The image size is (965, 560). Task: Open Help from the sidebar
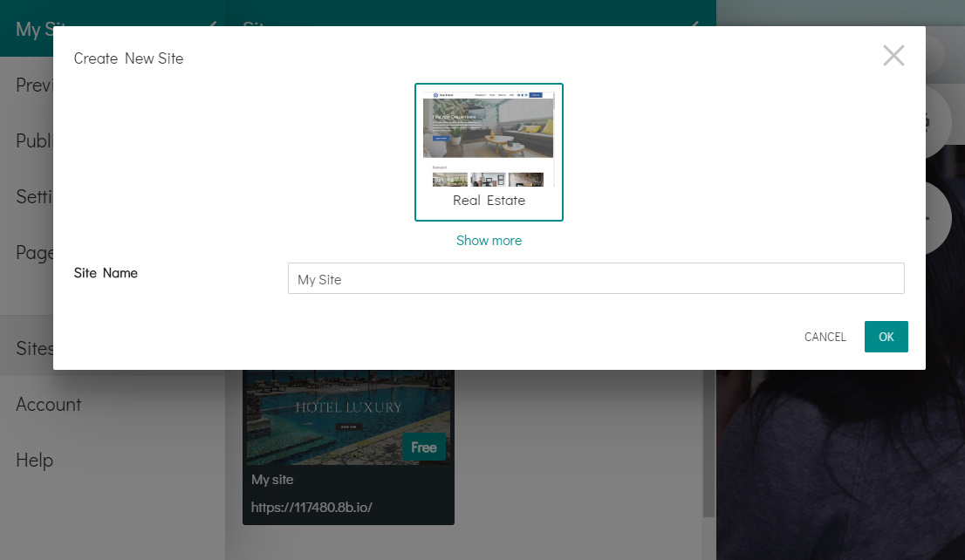point(35,461)
